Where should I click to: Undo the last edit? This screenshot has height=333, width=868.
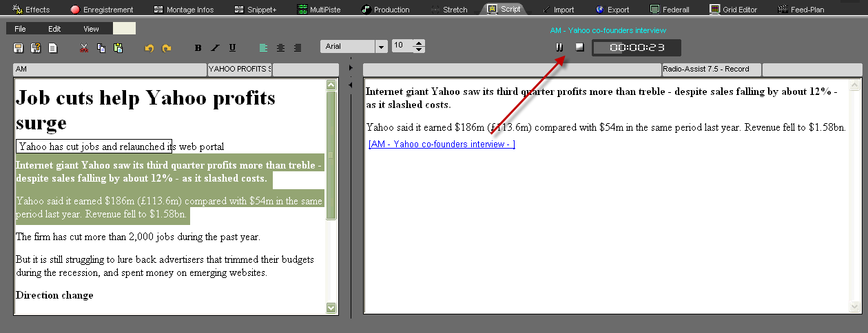tap(149, 47)
